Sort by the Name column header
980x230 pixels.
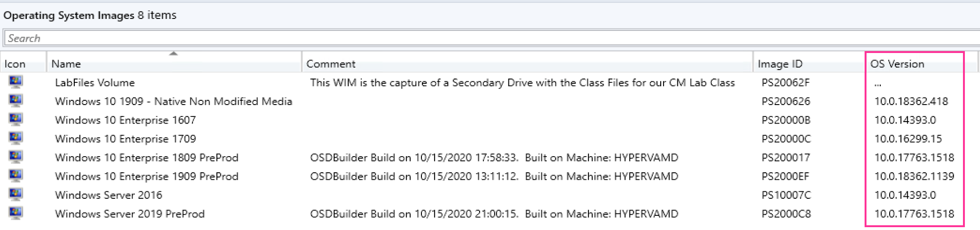pos(66,64)
